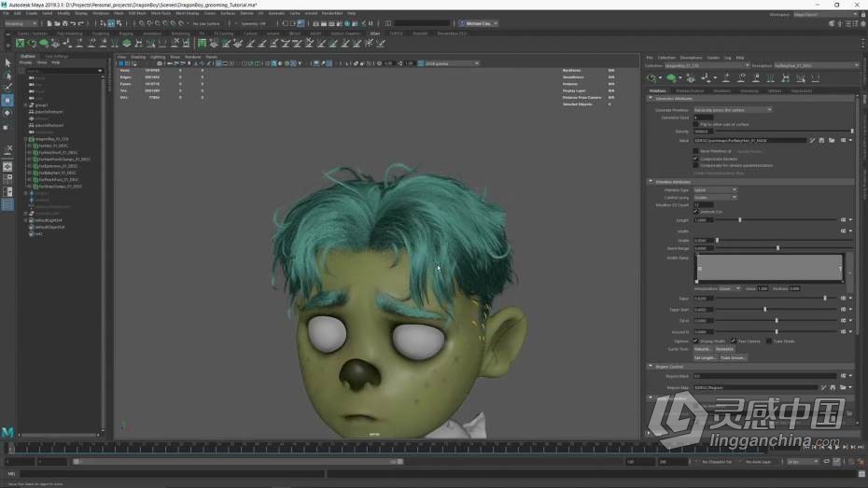Toggle the Display Width checkbox
The width and height of the screenshot is (868, 488).
click(x=695, y=341)
